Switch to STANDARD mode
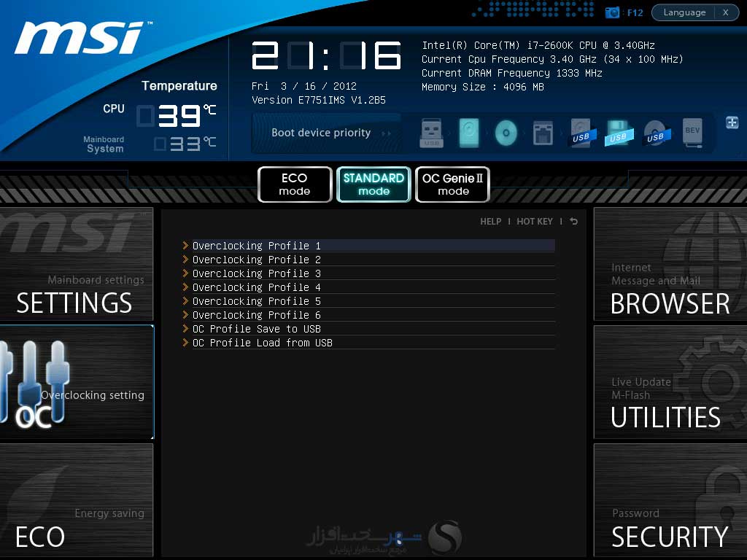The width and height of the screenshot is (747, 560). click(x=373, y=184)
